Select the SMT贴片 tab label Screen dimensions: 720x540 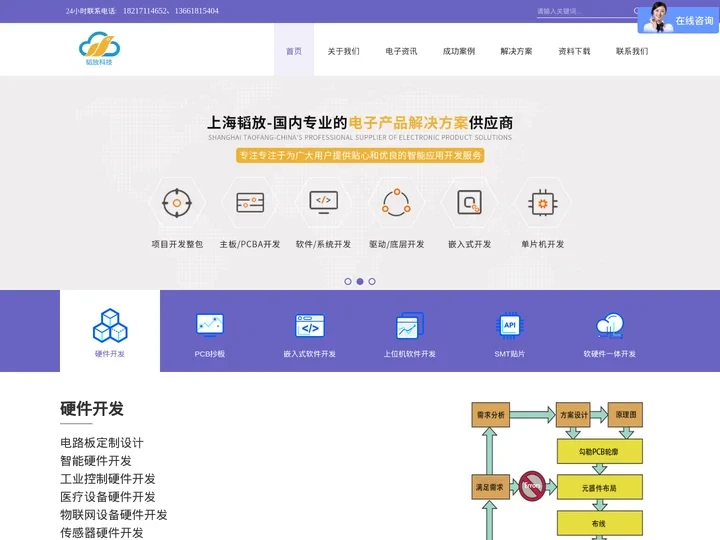click(x=510, y=354)
